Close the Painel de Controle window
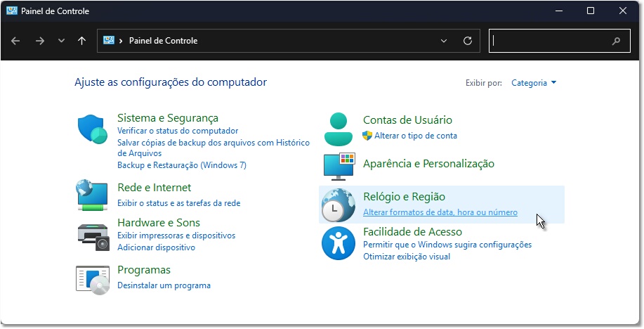Image resolution: width=644 pixels, height=329 pixels. click(623, 11)
